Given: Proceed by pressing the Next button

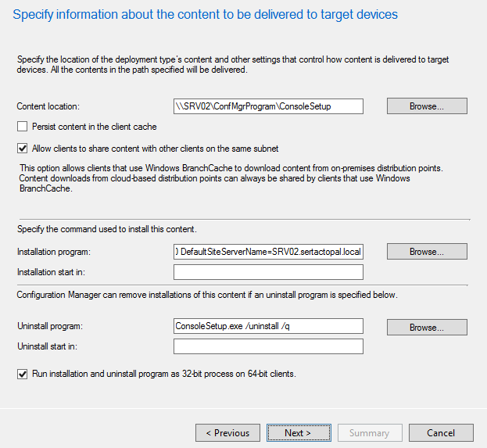Looking at the screenshot, I should pos(298,433).
